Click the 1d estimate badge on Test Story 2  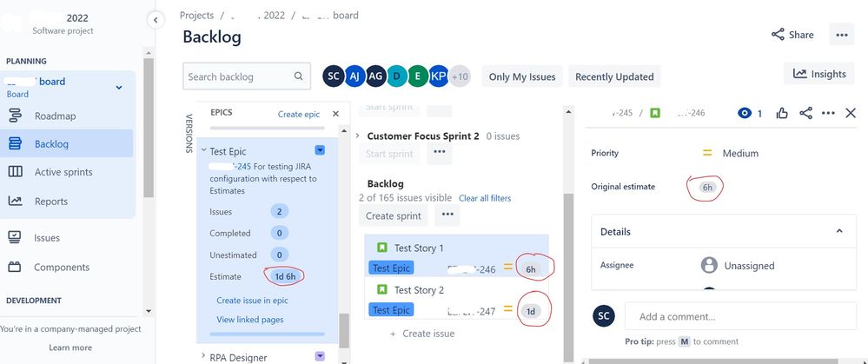tap(530, 312)
